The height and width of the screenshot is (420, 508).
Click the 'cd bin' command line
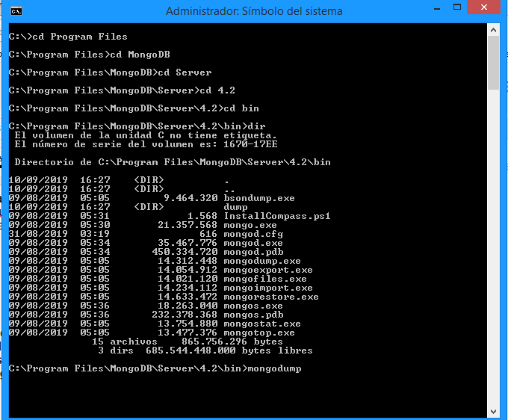[x=134, y=108]
